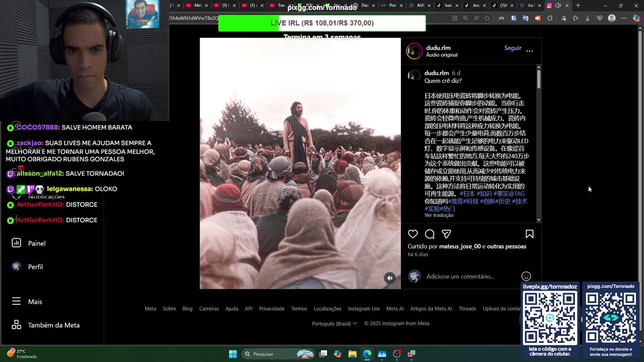Open the Sobre footer link
The width and height of the screenshot is (644, 362).
click(x=169, y=309)
